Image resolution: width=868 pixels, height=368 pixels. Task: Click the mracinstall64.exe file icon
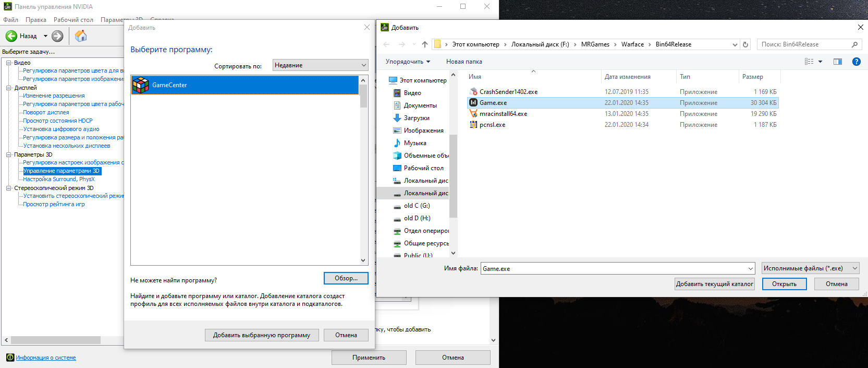coord(473,114)
